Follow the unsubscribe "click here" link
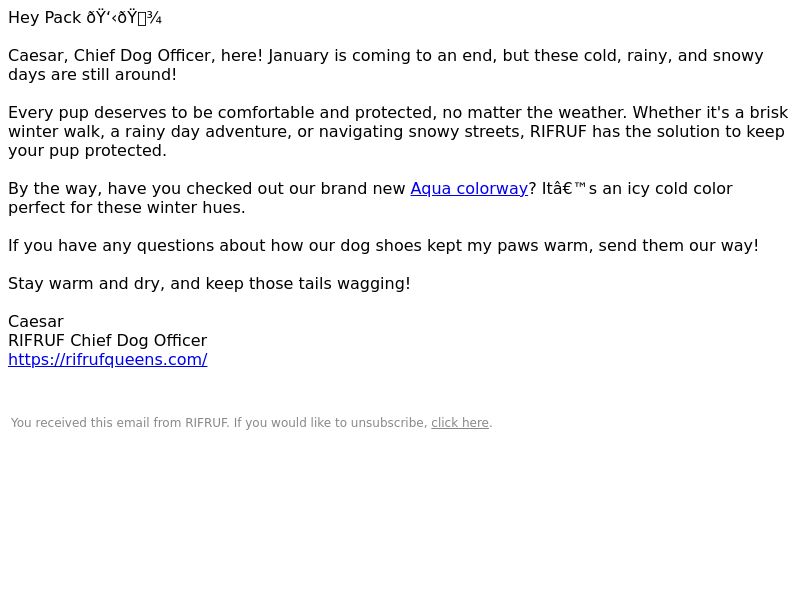 point(460,423)
